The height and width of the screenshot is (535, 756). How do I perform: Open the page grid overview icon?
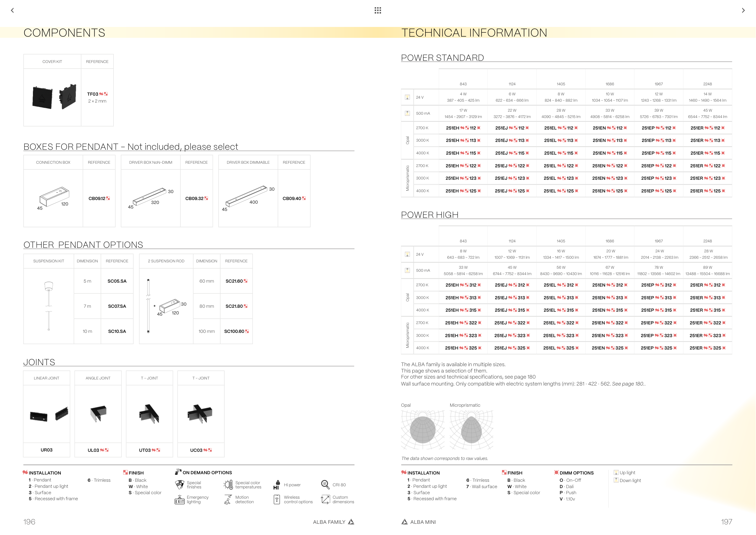[x=378, y=10]
